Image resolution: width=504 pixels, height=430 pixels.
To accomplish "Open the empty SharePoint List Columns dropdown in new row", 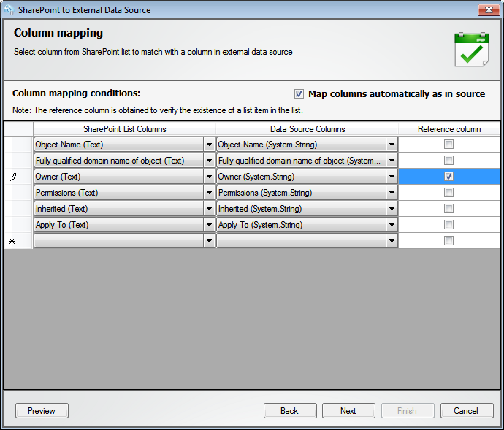I will click(209, 241).
